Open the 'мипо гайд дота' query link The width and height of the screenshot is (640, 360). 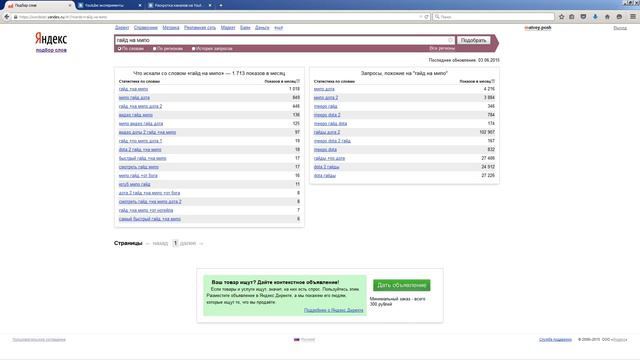134,98
